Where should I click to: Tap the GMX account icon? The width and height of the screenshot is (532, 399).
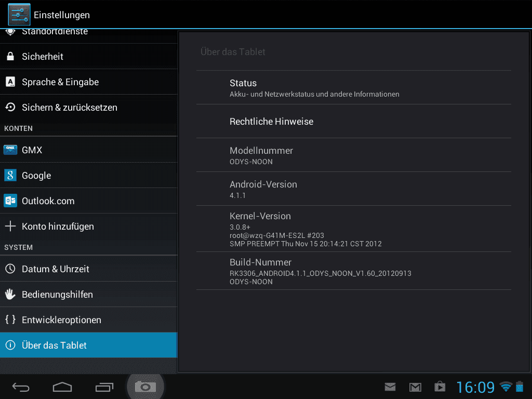point(10,150)
